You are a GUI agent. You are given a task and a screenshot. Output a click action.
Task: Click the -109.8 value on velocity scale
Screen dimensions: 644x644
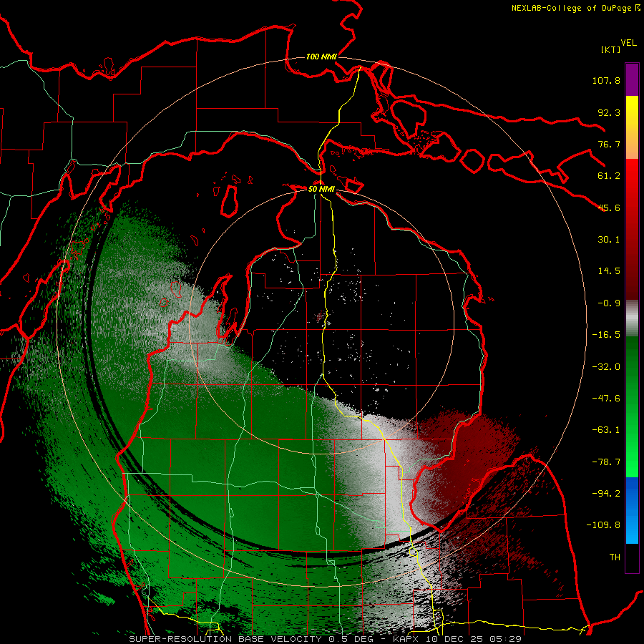603,525
